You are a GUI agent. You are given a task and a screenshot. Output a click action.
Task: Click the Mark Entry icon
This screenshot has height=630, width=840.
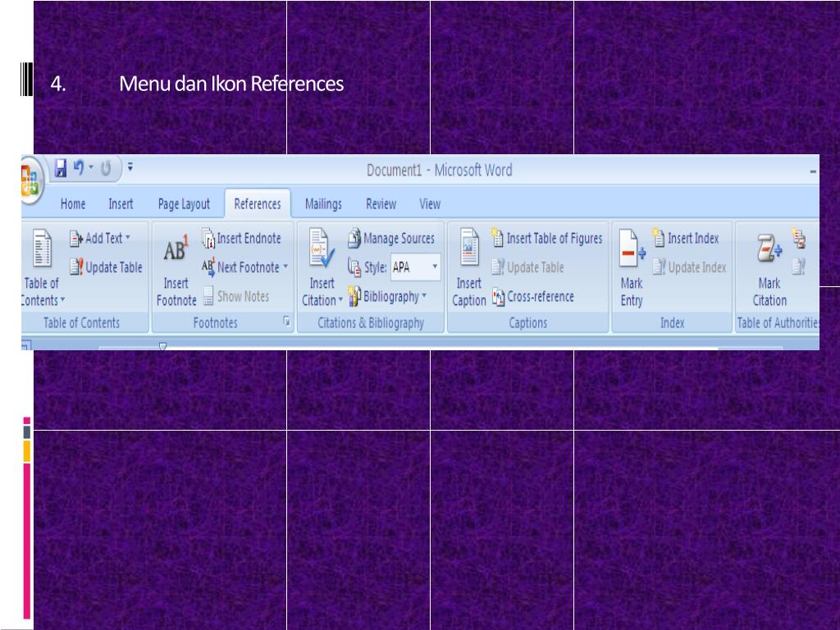(x=632, y=268)
